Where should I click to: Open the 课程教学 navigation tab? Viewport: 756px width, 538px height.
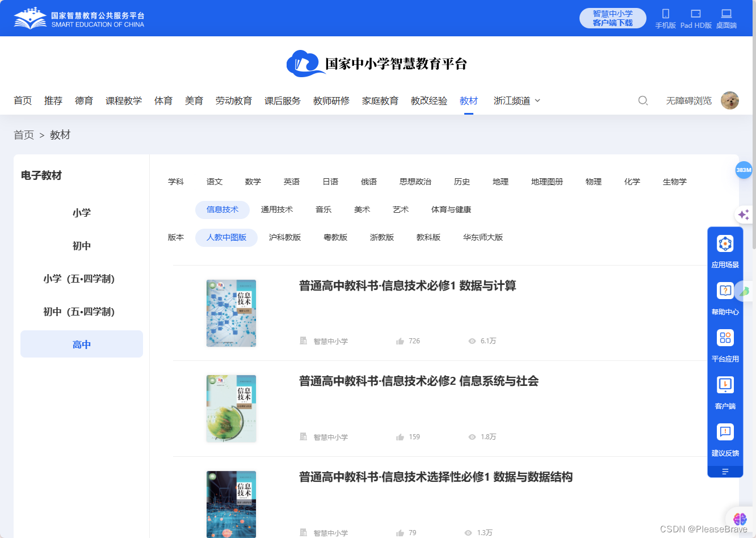click(x=124, y=100)
